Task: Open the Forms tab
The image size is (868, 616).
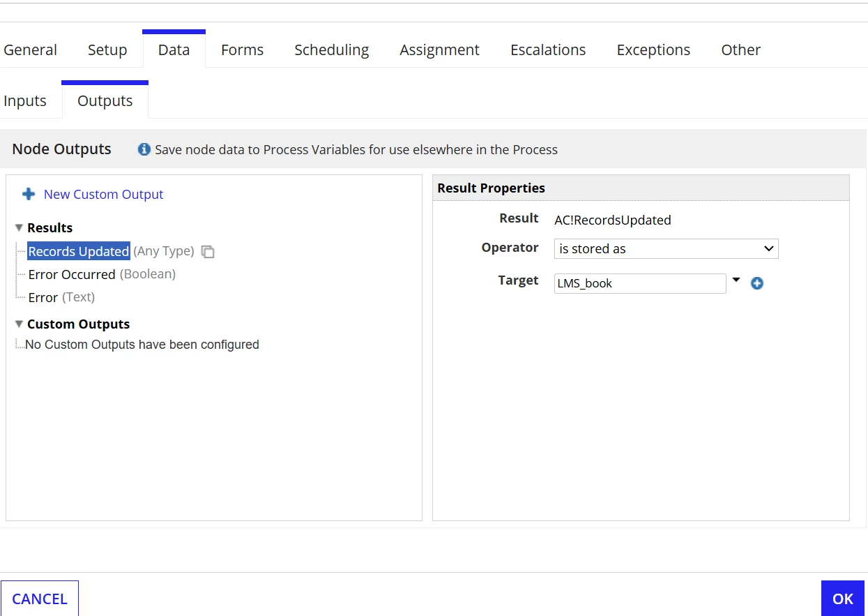Action: (242, 50)
